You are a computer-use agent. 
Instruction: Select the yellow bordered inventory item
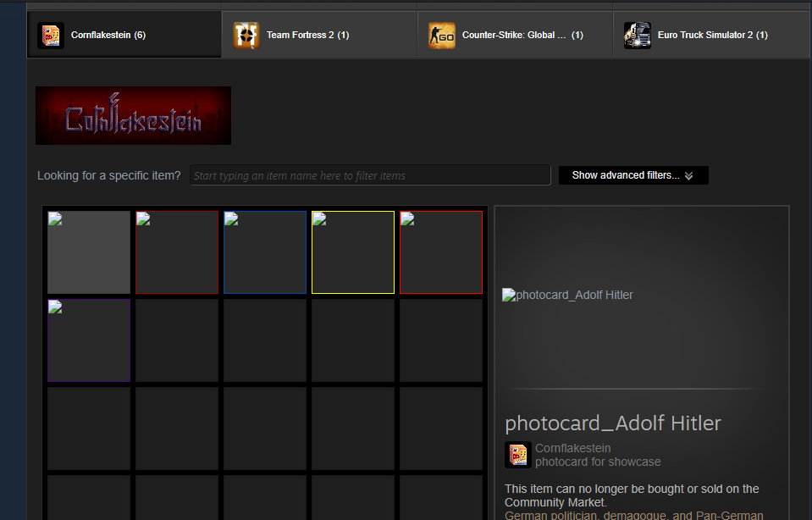[x=353, y=252]
